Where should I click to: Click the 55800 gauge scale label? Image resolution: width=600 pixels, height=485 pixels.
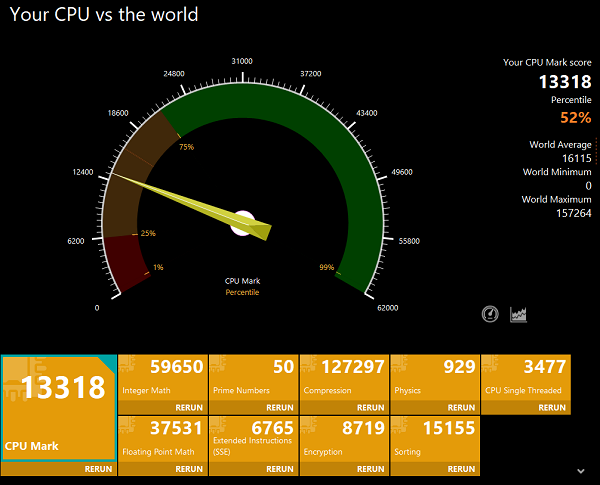(x=409, y=241)
